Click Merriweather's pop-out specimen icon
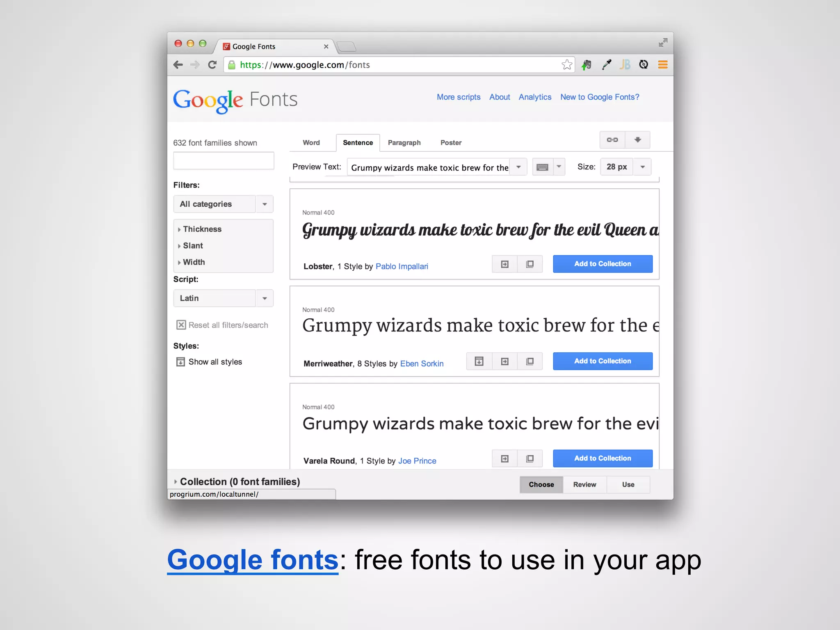Viewport: 840px width, 630px height. tap(530, 361)
